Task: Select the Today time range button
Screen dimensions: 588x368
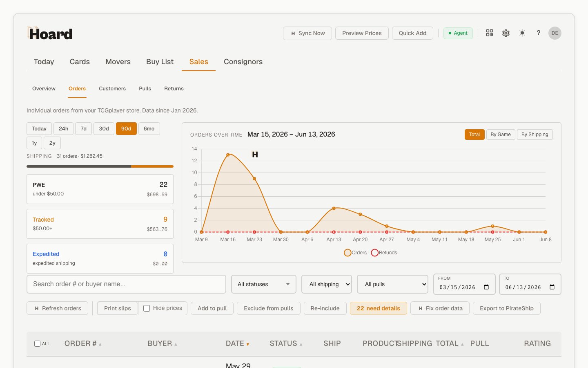Action: point(39,128)
